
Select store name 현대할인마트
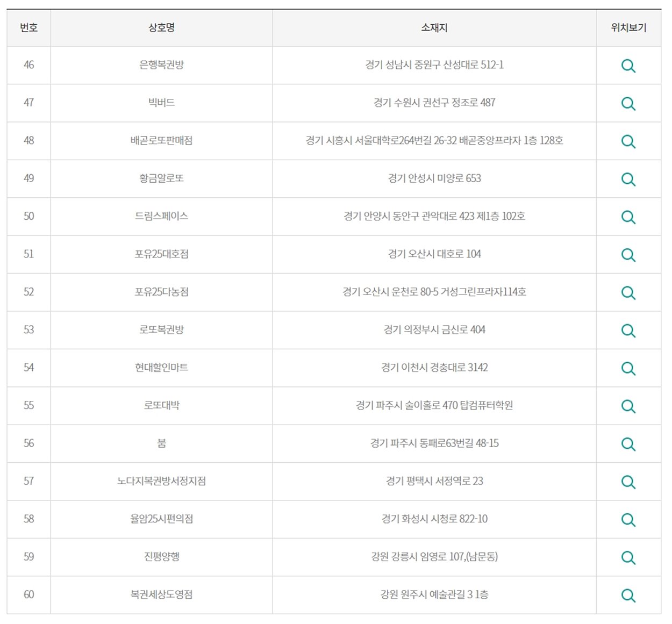click(161, 367)
